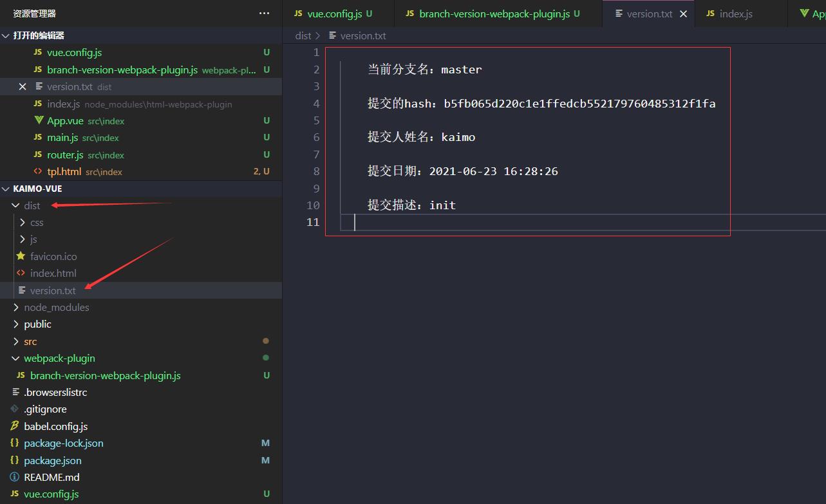Image resolution: width=826 pixels, height=504 pixels.
Task: Click line number 11 in the gutter
Action: pyautogui.click(x=313, y=222)
